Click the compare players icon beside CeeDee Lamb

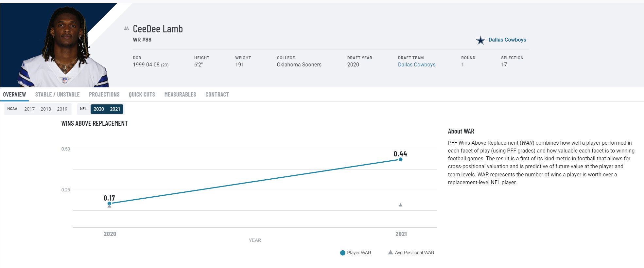126,28
